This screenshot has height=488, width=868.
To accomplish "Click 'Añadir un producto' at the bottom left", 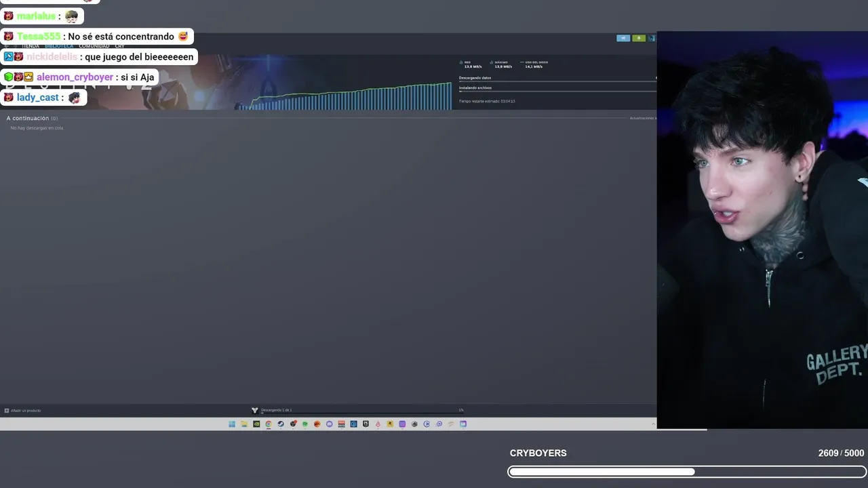I will 23,410.
